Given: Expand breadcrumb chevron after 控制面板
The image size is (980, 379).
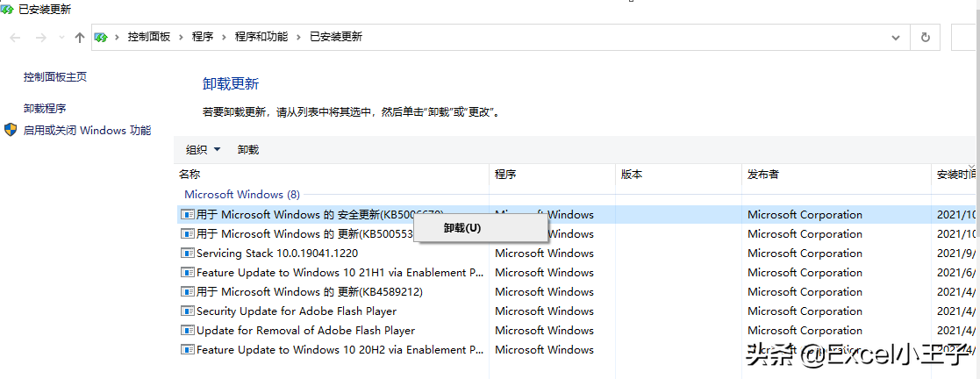Looking at the screenshot, I should 182,38.
